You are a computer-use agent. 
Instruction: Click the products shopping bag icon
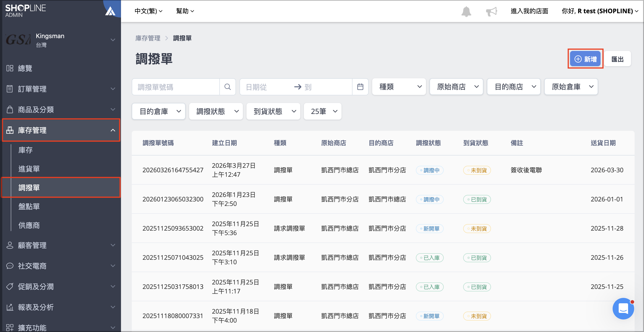(x=10, y=109)
